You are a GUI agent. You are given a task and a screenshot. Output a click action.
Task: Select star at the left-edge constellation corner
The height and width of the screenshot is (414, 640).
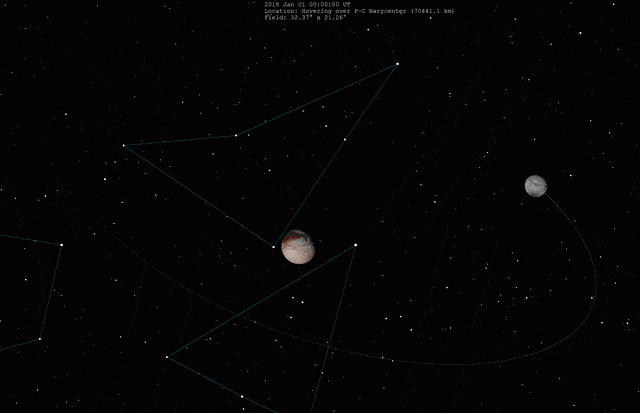click(x=61, y=245)
